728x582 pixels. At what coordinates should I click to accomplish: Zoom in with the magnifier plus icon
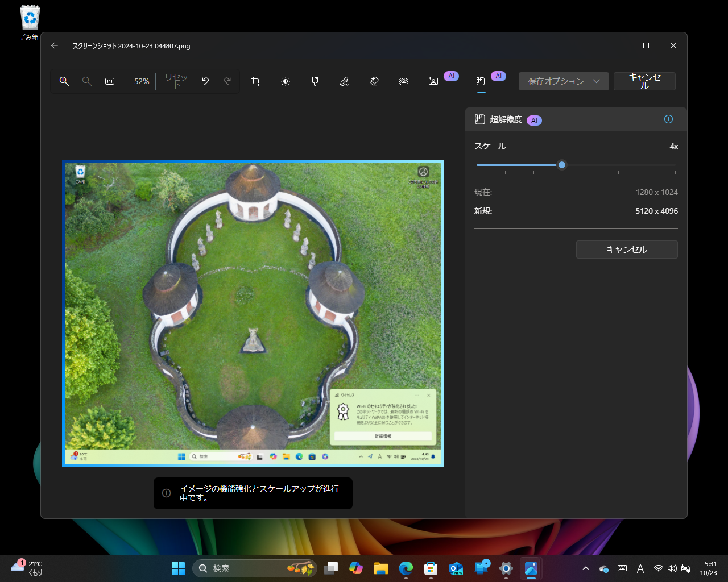64,81
